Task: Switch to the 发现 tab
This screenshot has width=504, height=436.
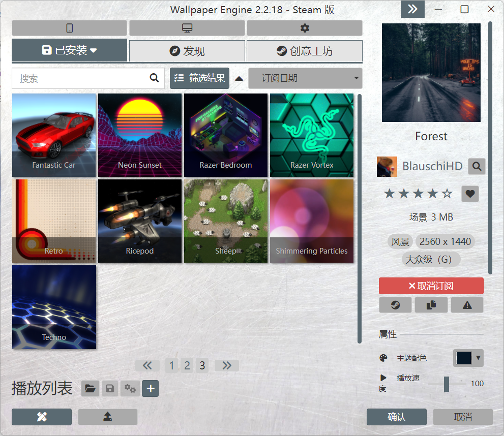Action: coord(187,51)
